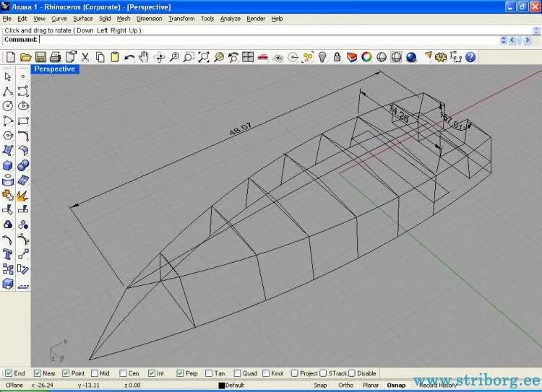The width and height of the screenshot is (542, 392).
Task: Toggle Osnap in the status bar
Action: tap(396, 385)
